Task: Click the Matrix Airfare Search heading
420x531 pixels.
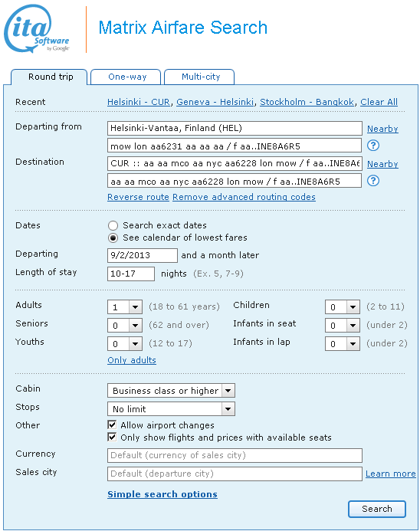Action: [x=183, y=28]
